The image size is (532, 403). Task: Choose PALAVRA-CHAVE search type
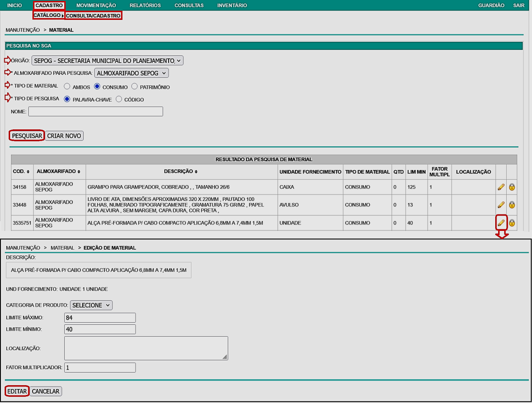(67, 99)
